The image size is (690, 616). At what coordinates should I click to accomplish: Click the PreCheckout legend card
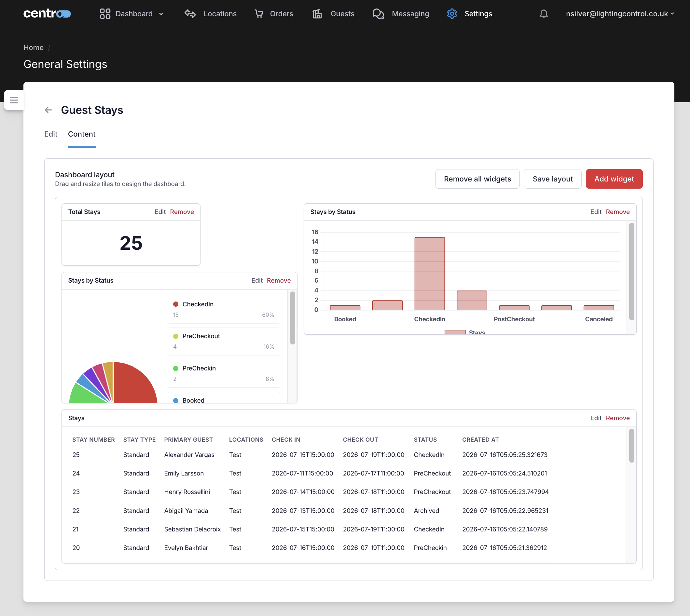coord(224,341)
